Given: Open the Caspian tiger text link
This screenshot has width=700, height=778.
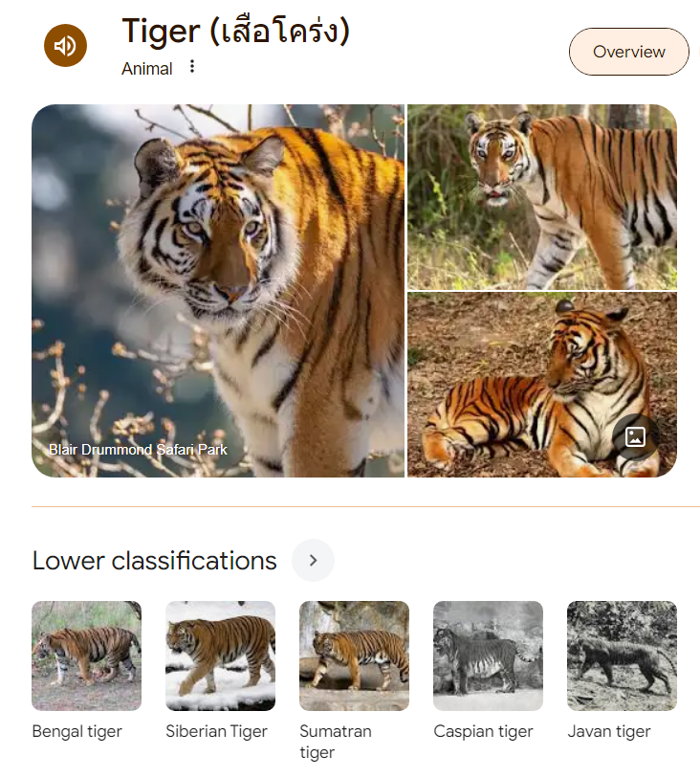Looking at the screenshot, I should 483,731.
